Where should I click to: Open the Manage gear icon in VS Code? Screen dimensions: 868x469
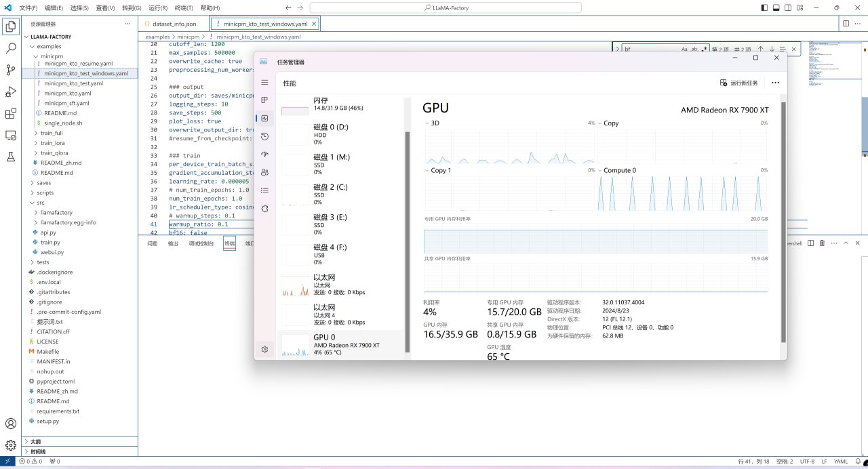click(x=11, y=445)
